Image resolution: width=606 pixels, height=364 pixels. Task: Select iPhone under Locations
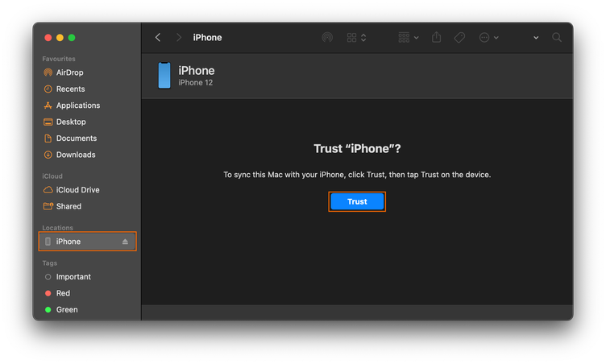(68, 242)
